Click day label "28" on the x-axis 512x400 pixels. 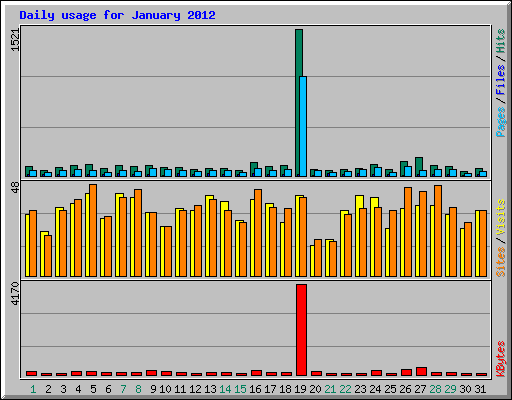pyautogui.click(x=435, y=389)
